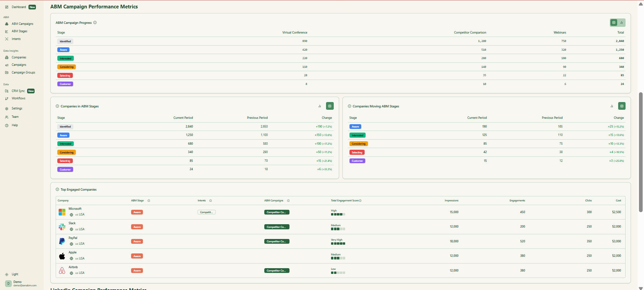The width and height of the screenshot is (644, 290).
Task: Click the info icon beside Companies Moving ABM Stages
Action: (x=350, y=106)
